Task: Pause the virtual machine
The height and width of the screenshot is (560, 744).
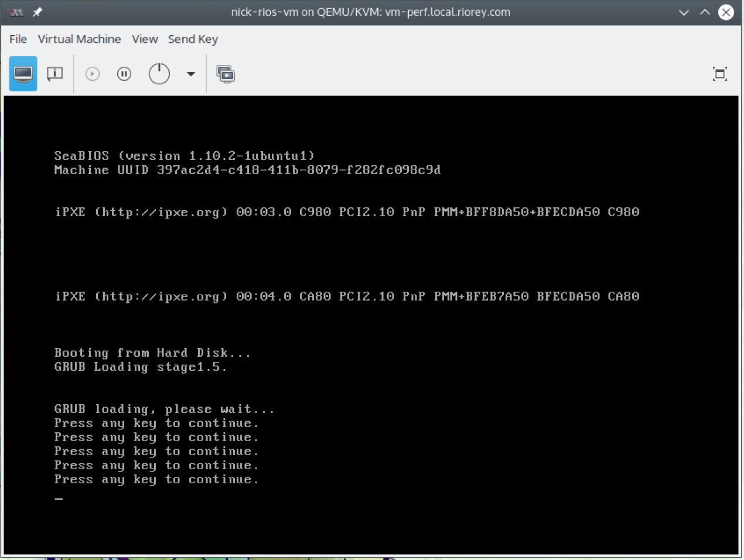Action: [124, 74]
